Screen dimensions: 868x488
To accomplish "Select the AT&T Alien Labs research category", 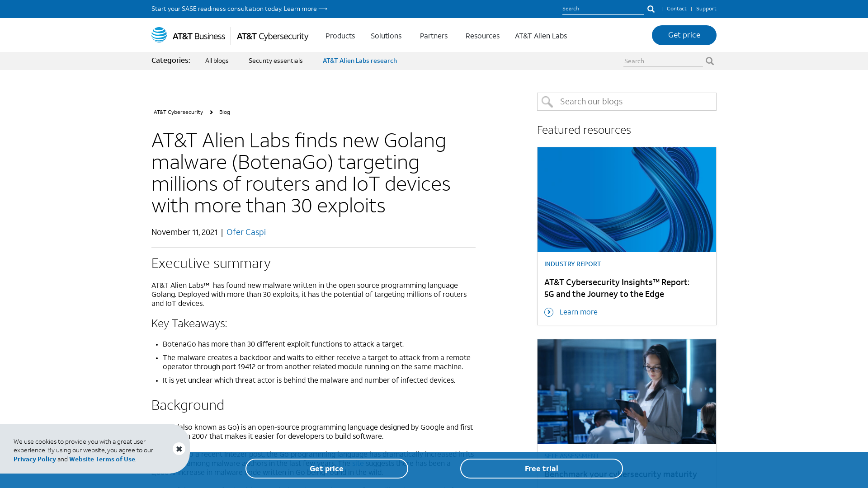I will pyautogui.click(x=360, y=61).
